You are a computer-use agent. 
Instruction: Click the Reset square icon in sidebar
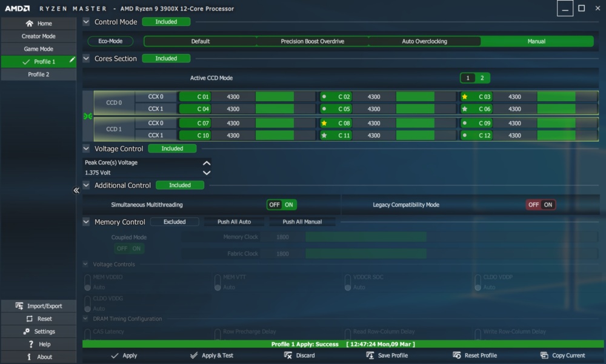29,319
